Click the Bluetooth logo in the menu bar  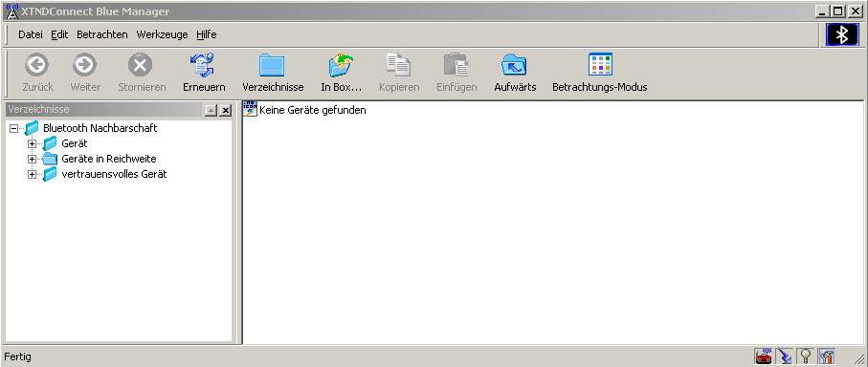[x=842, y=34]
